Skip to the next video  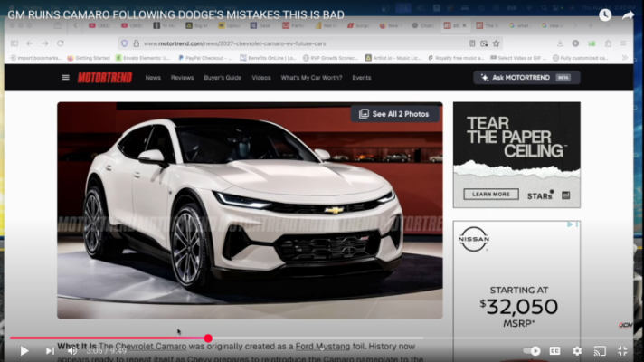[50, 351]
